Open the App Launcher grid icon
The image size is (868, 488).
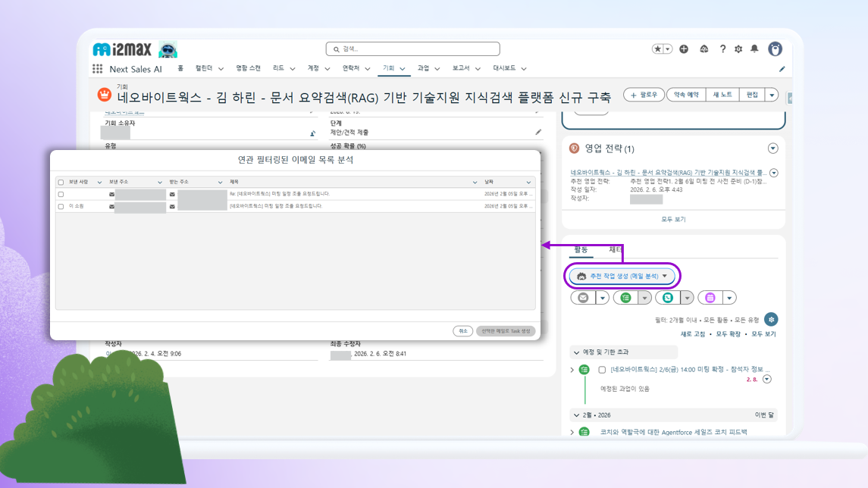coord(98,69)
